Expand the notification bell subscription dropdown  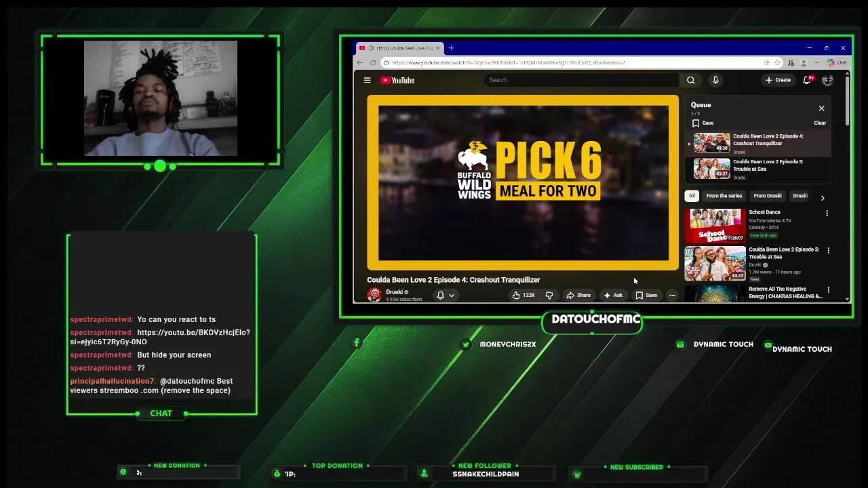(446, 295)
